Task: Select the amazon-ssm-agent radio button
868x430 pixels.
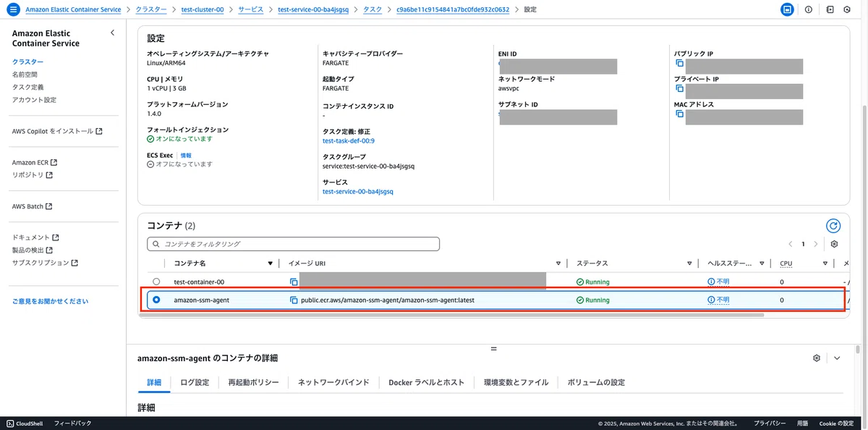Action: click(156, 300)
